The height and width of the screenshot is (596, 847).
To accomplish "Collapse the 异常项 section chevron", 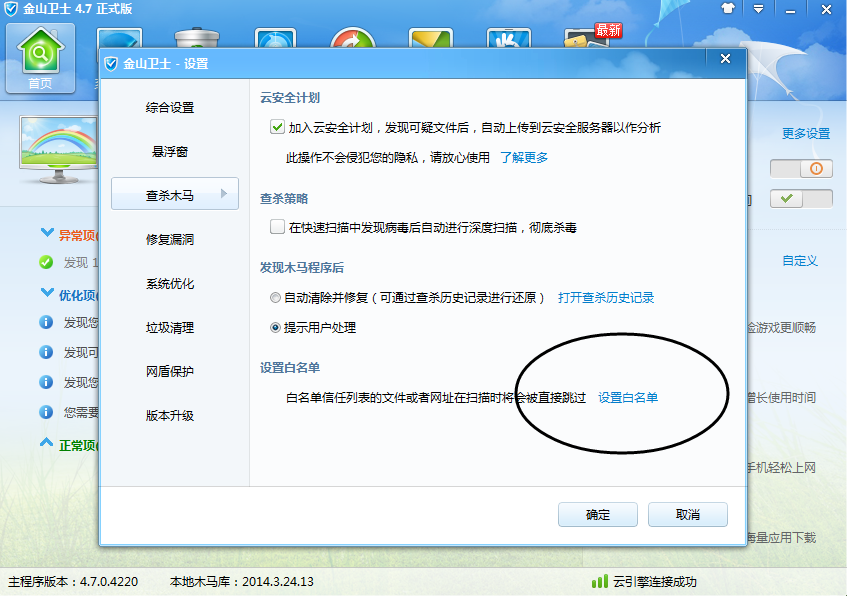I will [47, 234].
